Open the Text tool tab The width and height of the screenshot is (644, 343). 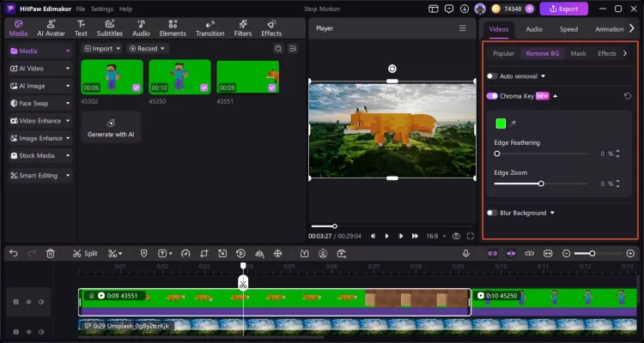point(81,28)
